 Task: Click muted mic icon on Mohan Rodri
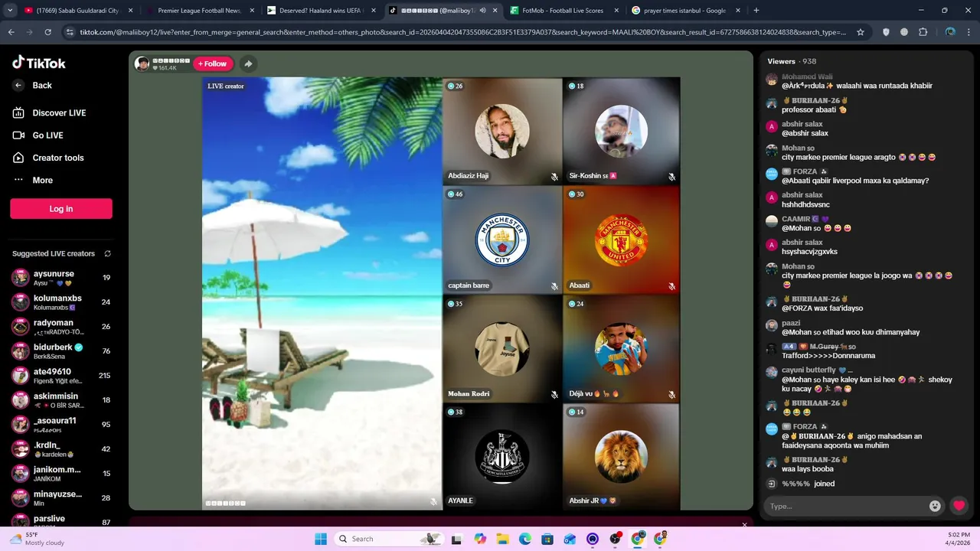[554, 395]
